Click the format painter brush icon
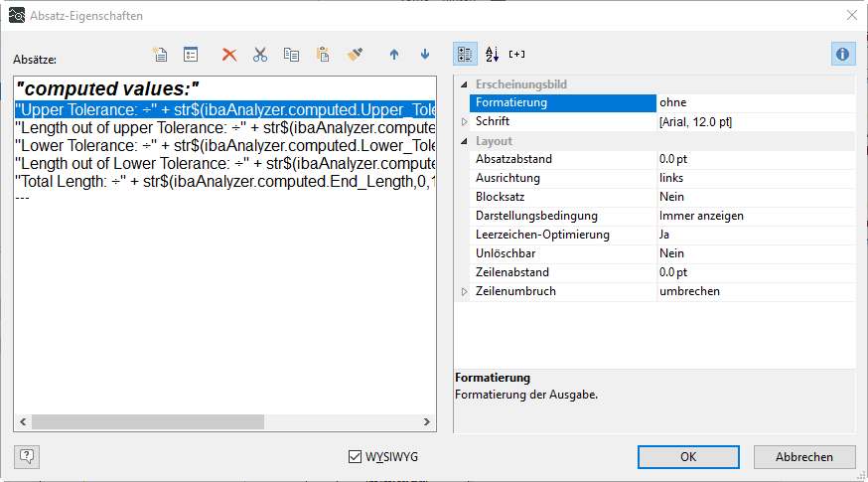The width and height of the screenshot is (868, 482). (355, 55)
